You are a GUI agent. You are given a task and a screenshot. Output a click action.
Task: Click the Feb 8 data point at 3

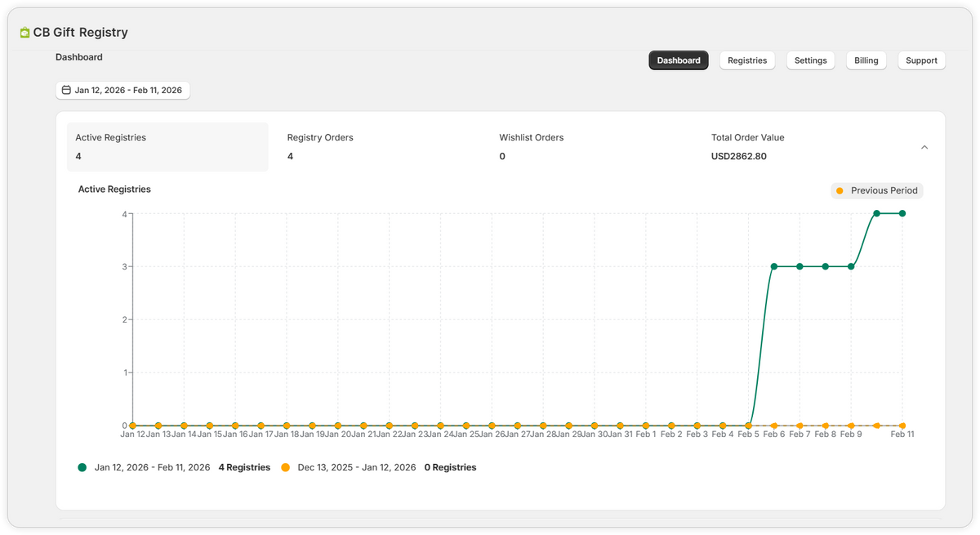point(825,266)
